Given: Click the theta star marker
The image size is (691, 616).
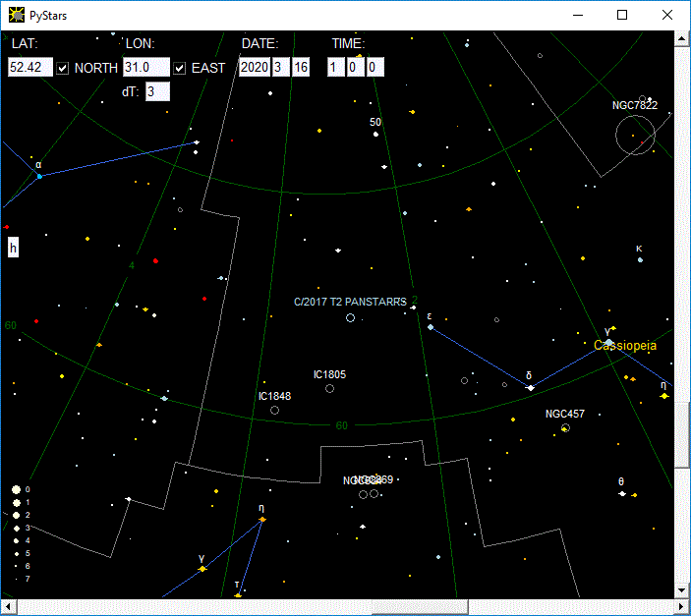Looking at the screenshot, I should pos(622,494).
